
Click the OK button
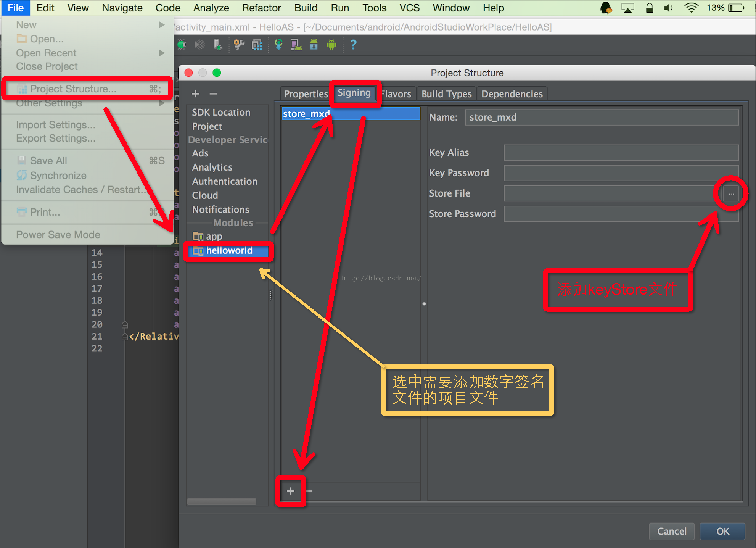[722, 531]
